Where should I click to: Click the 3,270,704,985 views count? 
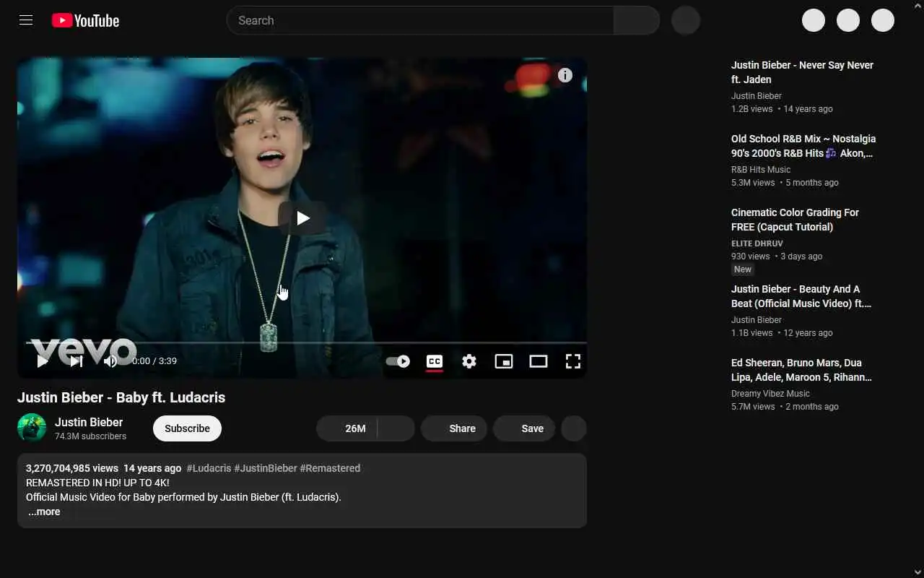click(72, 468)
